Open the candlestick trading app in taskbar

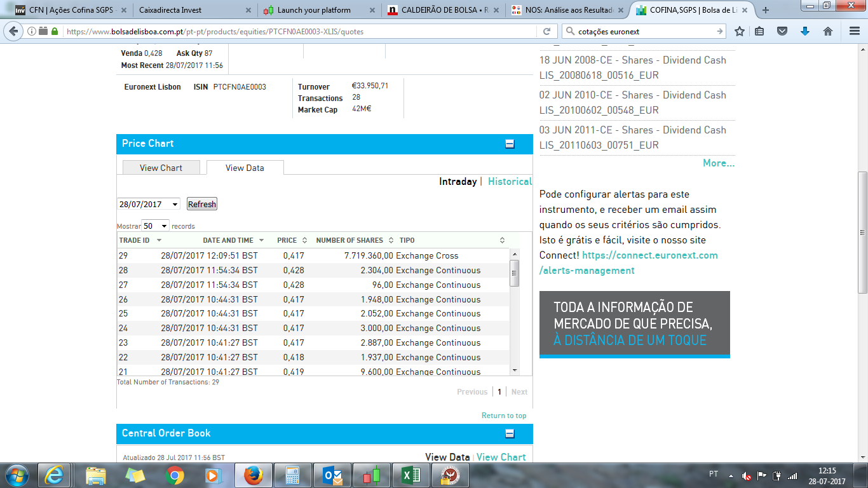[372, 475]
